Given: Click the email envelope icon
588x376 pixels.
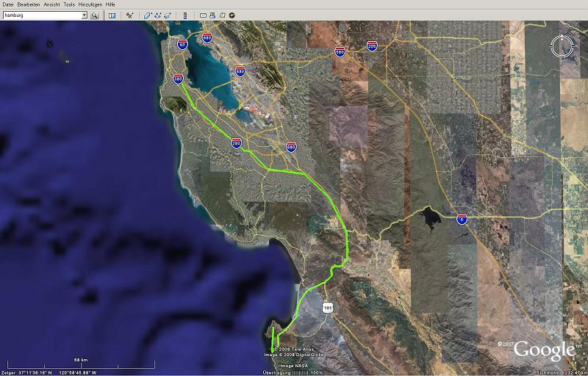Looking at the screenshot, I should [x=202, y=15].
